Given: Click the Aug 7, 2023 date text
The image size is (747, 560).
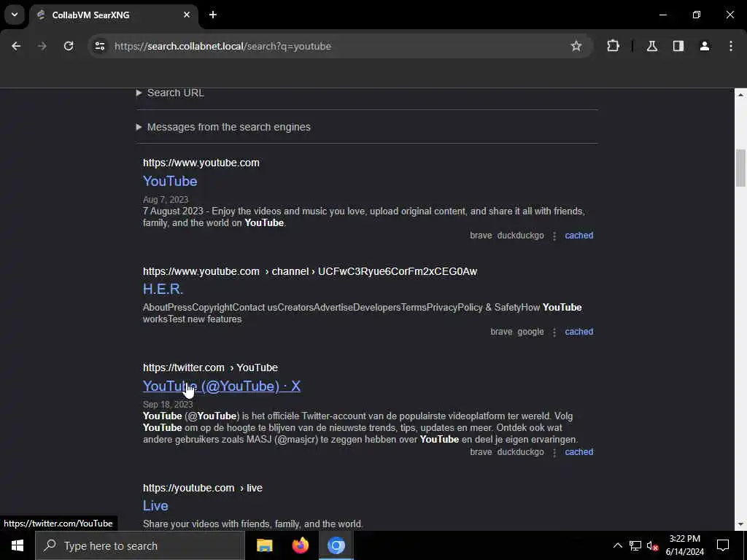Looking at the screenshot, I should click(166, 200).
